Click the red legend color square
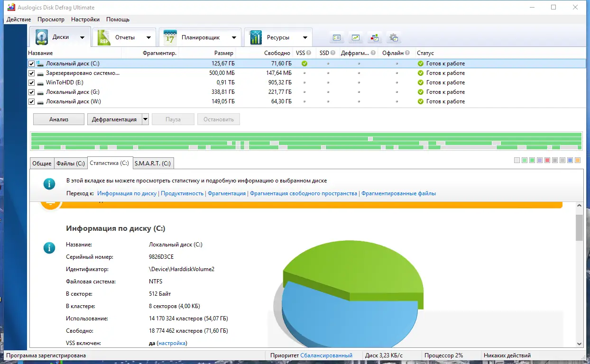 click(x=547, y=161)
